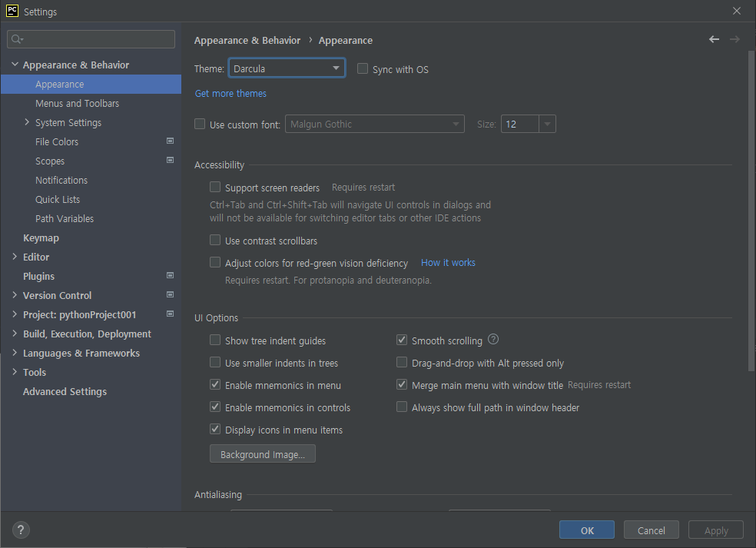Expand the Tools settings node

point(15,372)
